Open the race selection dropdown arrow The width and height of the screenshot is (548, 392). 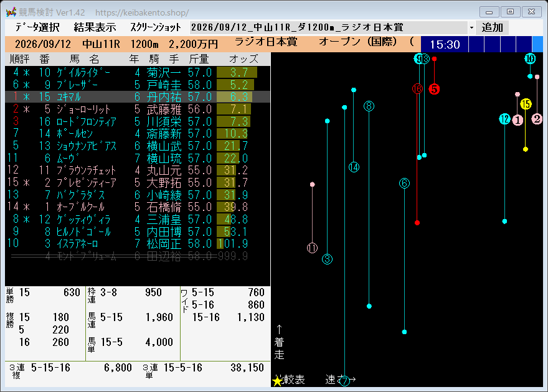pyautogui.click(x=471, y=27)
